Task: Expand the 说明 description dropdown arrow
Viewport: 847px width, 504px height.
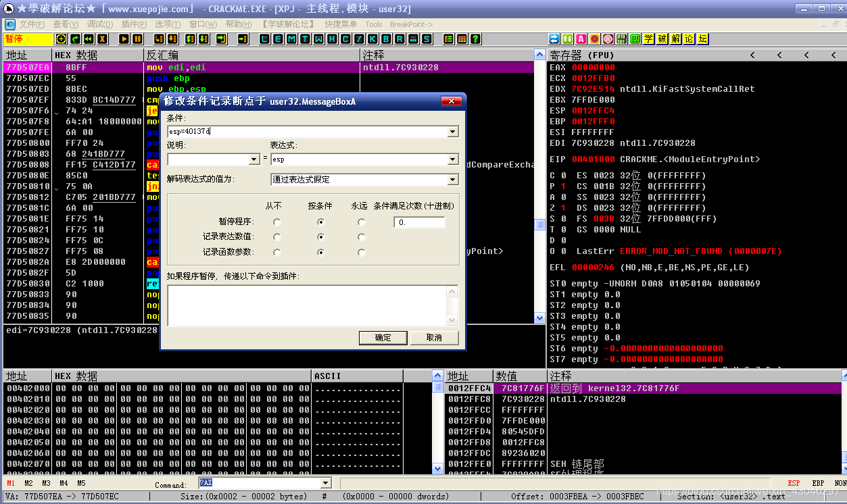Action: click(x=254, y=159)
